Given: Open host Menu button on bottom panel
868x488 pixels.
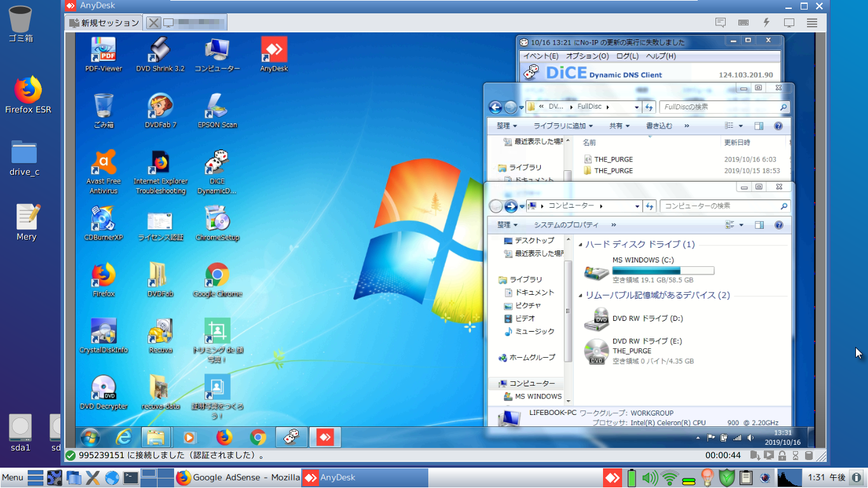Looking at the screenshot, I should 13,477.
